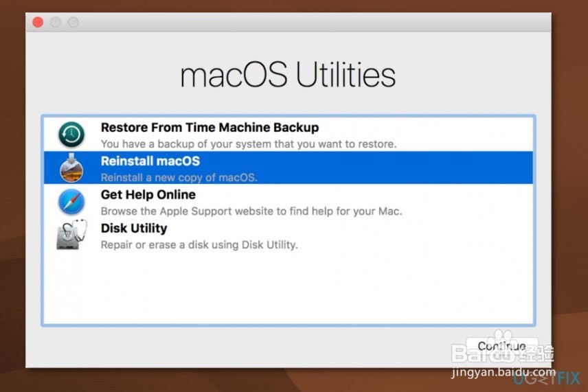Viewport: 588px width, 392px height.
Task: Click the Continue button
Action: click(x=501, y=346)
